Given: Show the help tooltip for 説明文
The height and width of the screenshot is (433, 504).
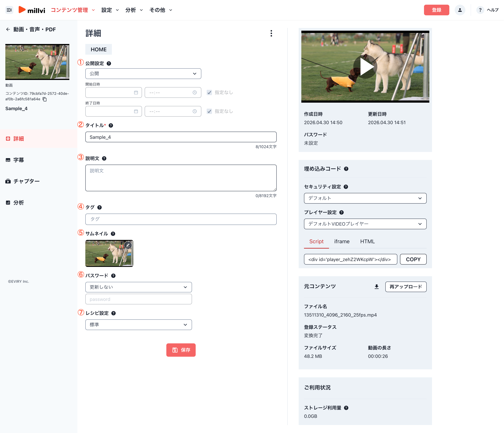Looking at the screenshot, I should click(104, 158).
